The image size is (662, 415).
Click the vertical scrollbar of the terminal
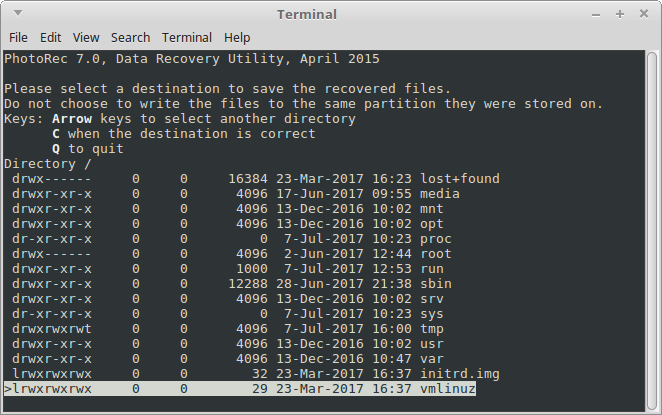point(652,231)
